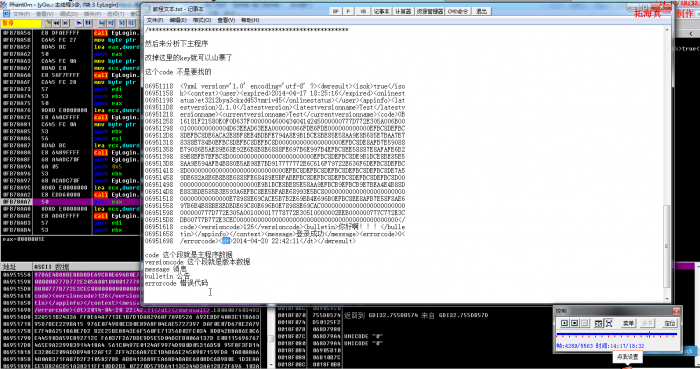This screenshot has height=369, width=700.
Task: Click the second record-style icon in control panel
Action: click(575, 323)
